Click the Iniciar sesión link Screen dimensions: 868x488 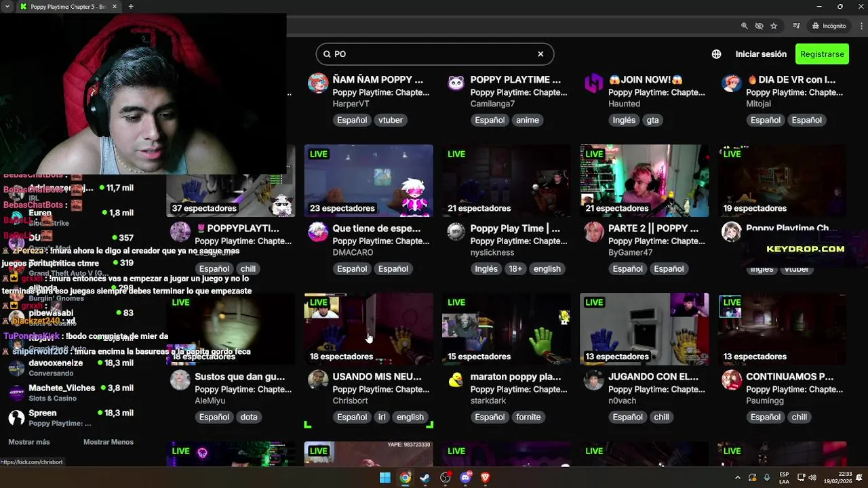[761, 54]
